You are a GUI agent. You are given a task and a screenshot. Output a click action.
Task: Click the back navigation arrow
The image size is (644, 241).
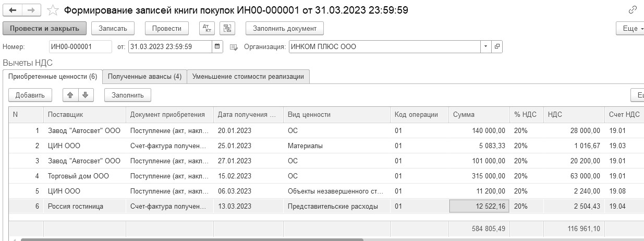click(13, 10)
